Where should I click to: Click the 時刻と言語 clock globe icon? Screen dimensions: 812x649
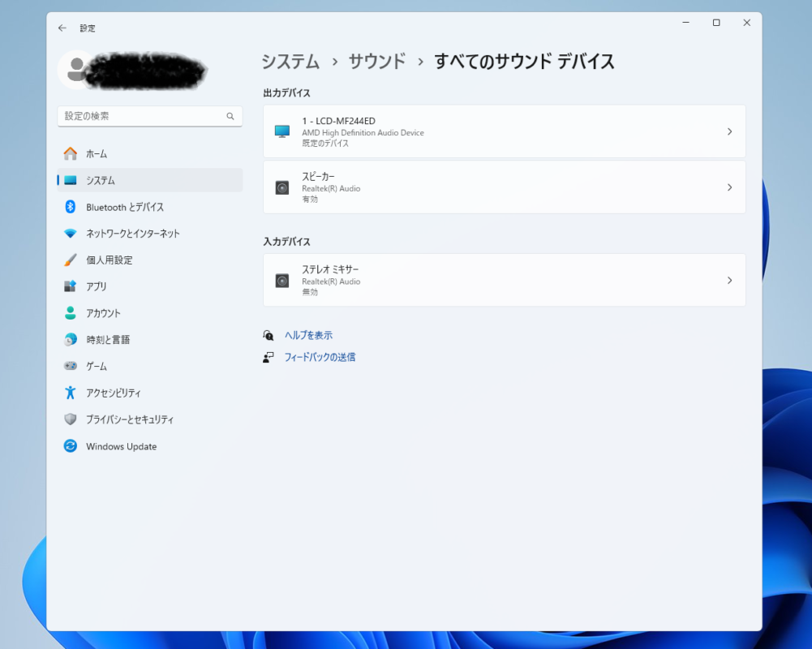(71, 339)
